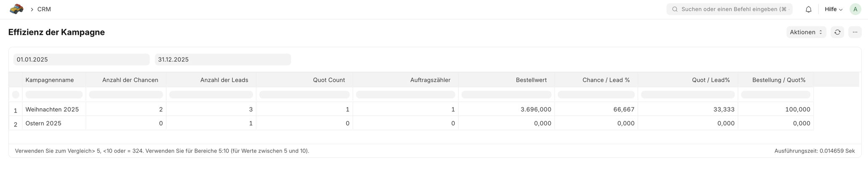Filter the Kampagnenname column
Screen dimensions: 868x188
pos(54,95)
